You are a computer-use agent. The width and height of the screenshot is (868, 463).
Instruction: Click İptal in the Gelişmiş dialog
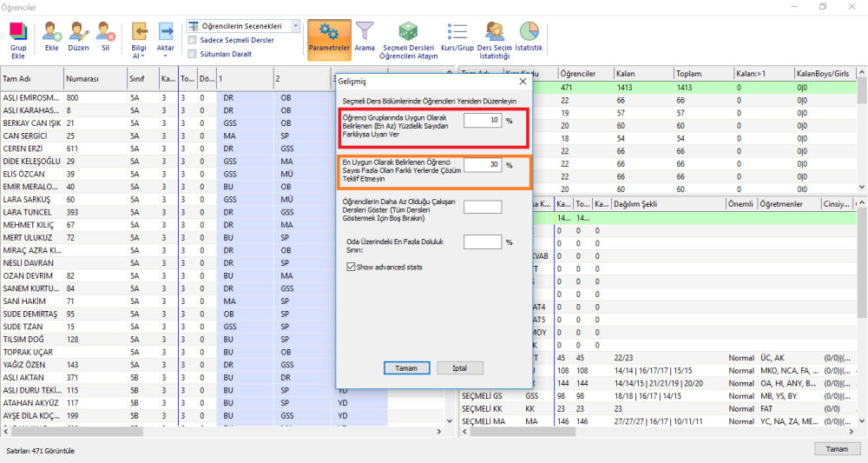(x=459, y=368)
